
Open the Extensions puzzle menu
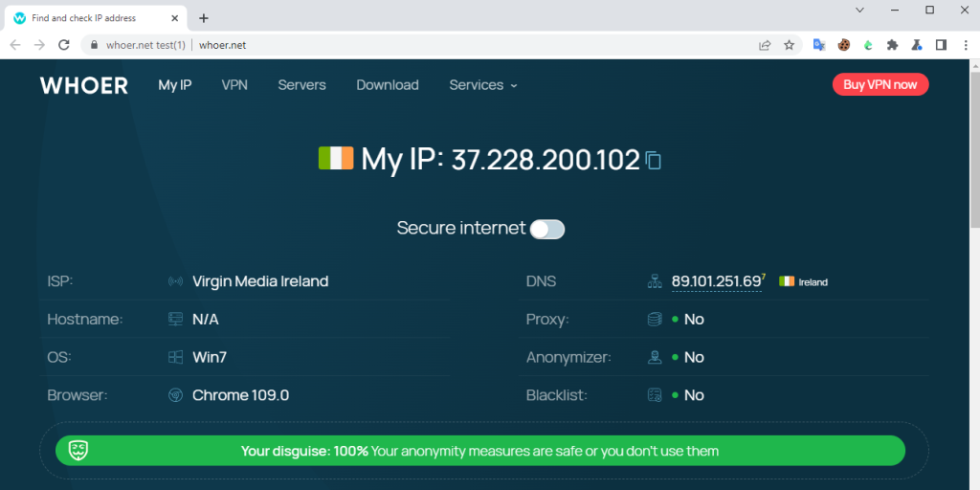tap(893, 45)
